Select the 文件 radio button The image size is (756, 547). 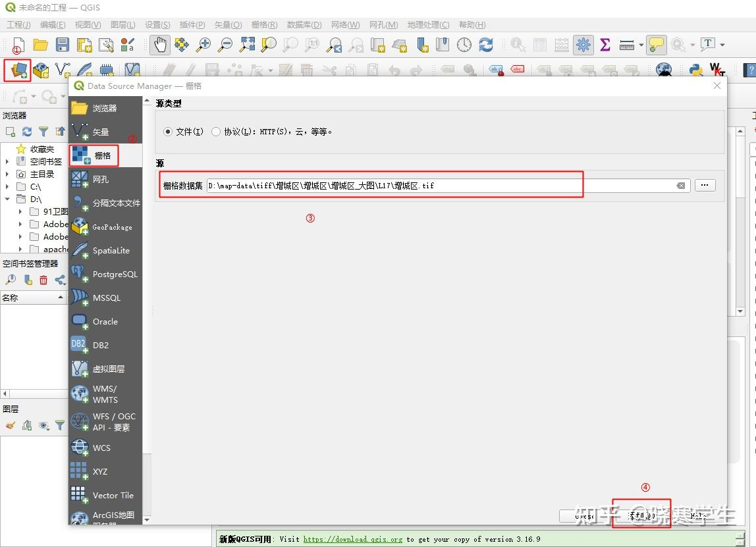point(168,132)
